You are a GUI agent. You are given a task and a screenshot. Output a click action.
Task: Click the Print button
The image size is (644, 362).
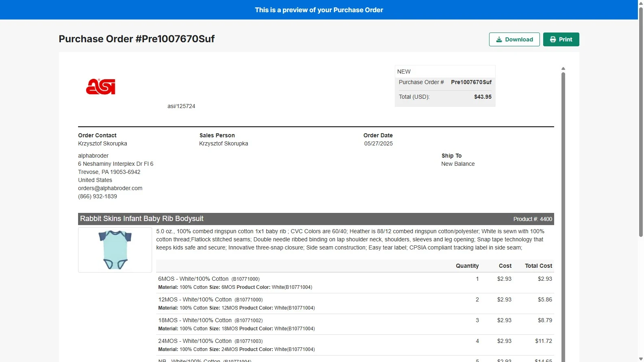point(561,39)
